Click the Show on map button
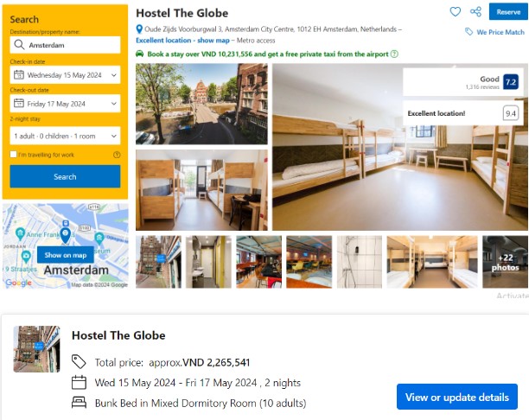 [x=66, y=255]
